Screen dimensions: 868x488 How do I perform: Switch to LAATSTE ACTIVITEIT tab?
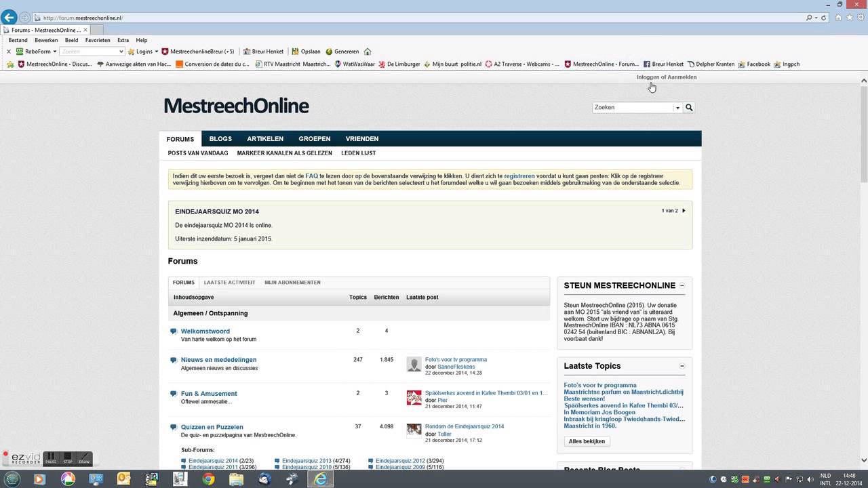coord(229,283)
